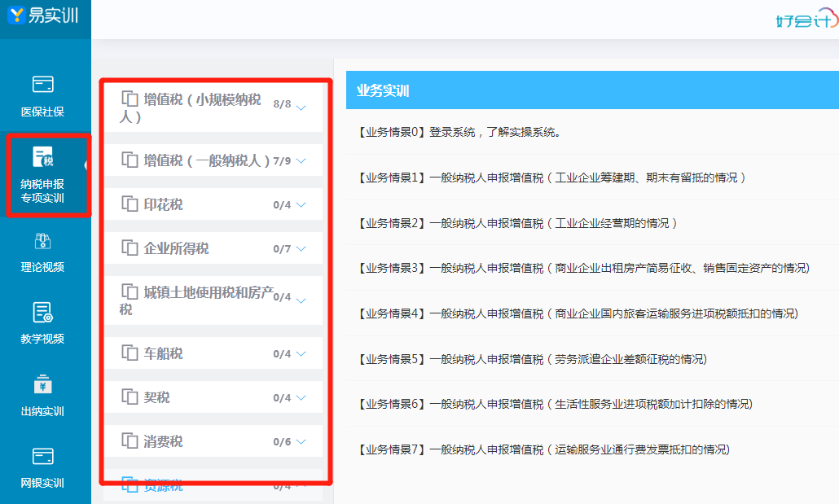Open 教学视频 sidebar icon
The image size is (839, 504).
[x=43, y=313]
